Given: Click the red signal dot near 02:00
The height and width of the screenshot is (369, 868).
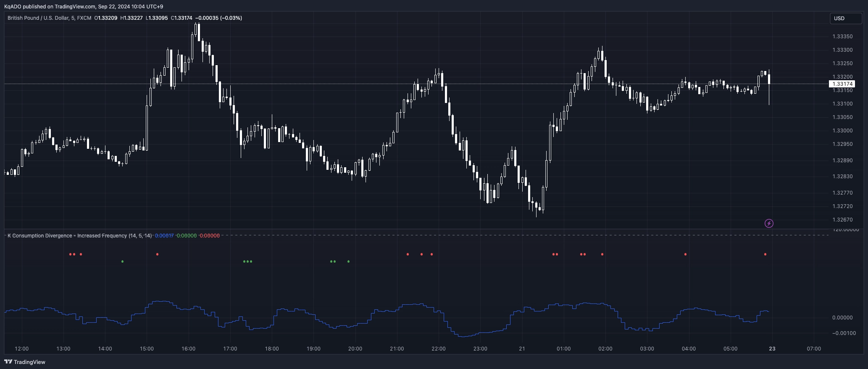Looking at the screenshot, I should point(602,254).
